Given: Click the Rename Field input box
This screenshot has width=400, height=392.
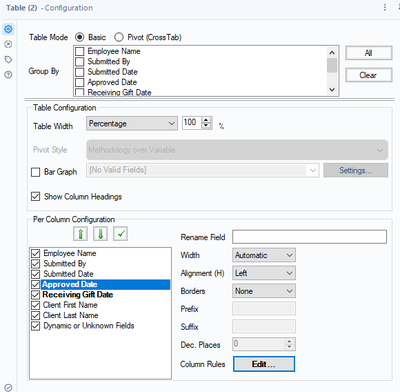Looking at the screenshot, I should click(x=309, y=237).
